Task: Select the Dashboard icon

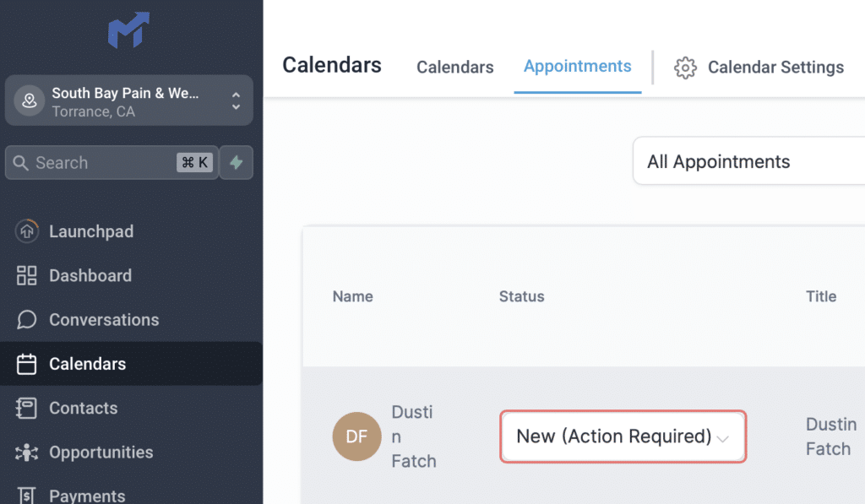Action: pyautogui.click(x=26, y=275)
